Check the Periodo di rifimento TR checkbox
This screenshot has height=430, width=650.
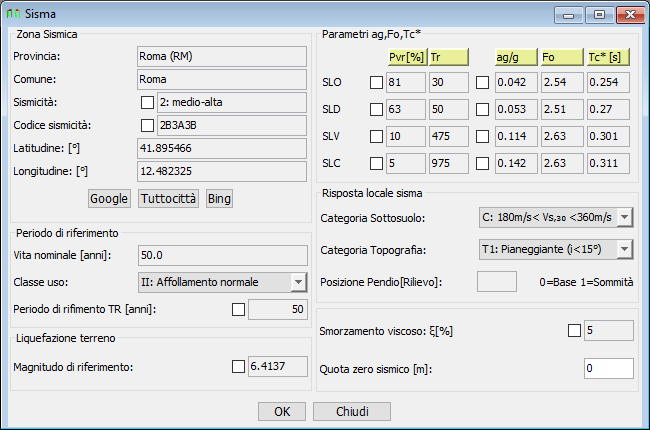238,309
